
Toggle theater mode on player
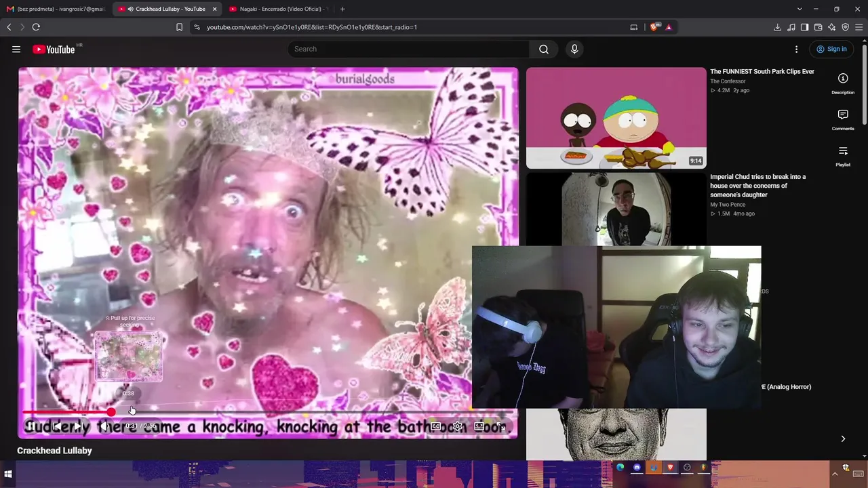point(479,426)
